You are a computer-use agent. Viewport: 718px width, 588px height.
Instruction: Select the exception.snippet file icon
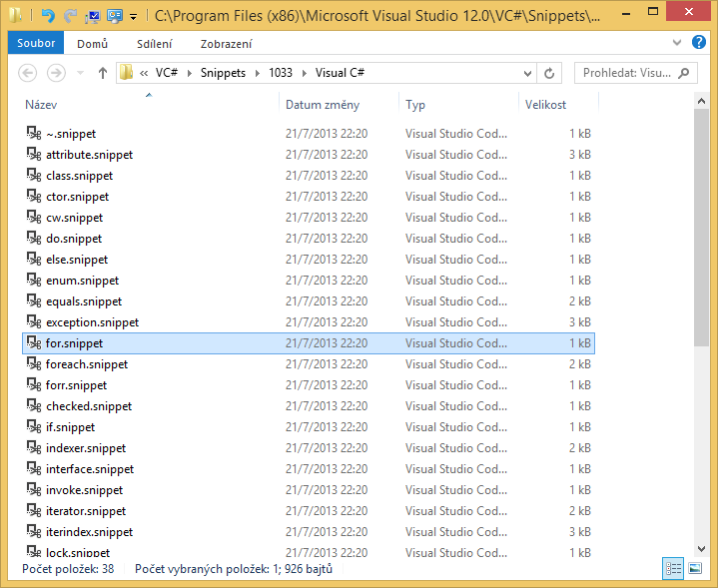[x=34, y=321]
